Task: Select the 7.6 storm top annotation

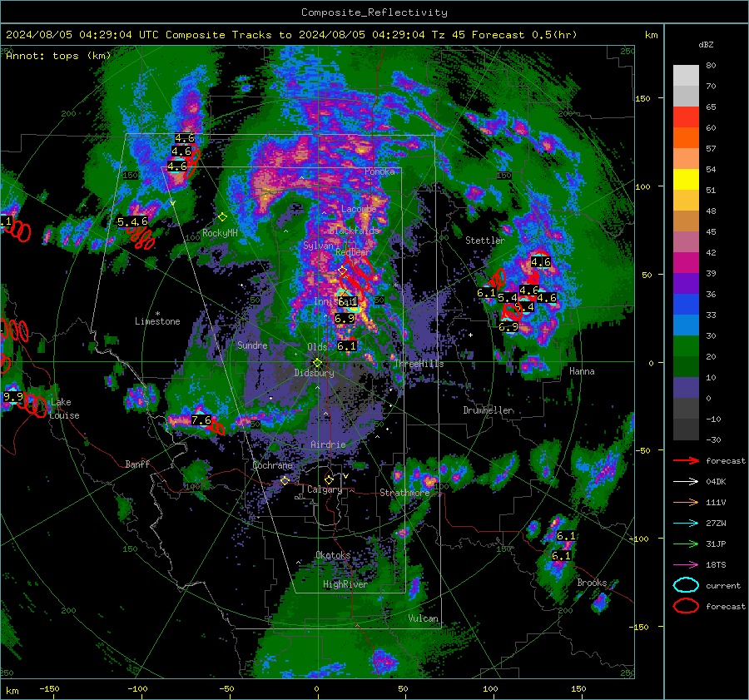Action: pos(201,420)
